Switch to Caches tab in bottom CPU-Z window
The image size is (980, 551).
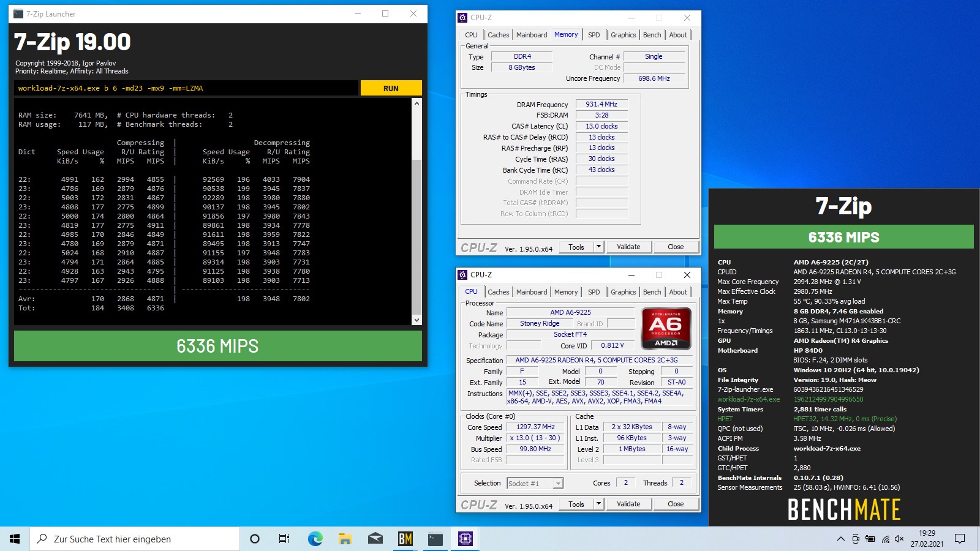(498, 292)
